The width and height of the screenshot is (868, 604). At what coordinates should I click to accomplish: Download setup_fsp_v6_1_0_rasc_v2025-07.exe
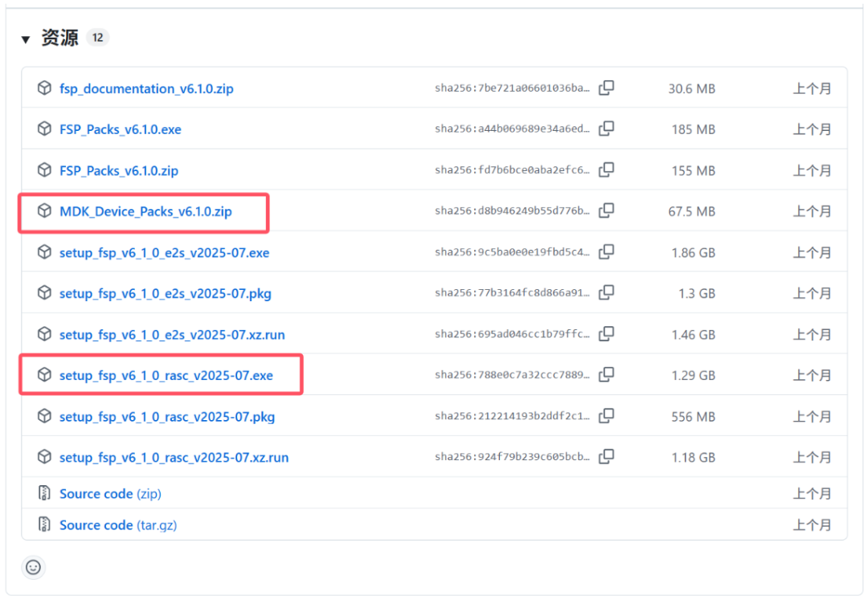166,375
